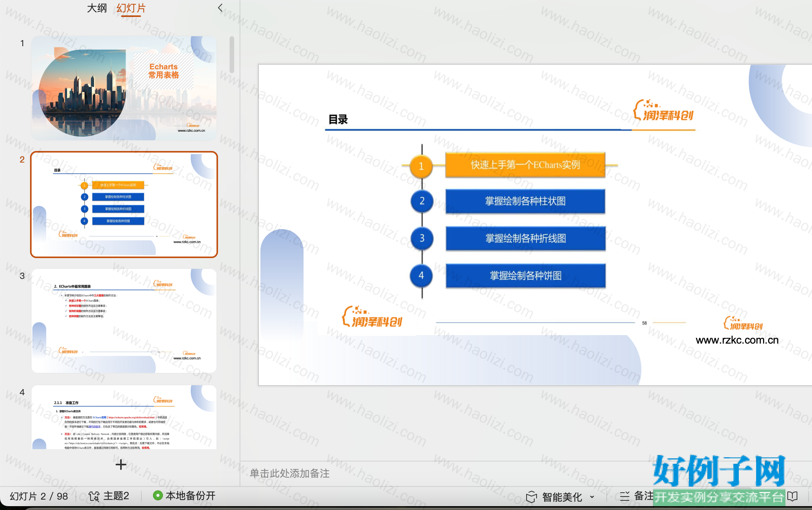Click the 本地备份开 backup status
Viewport: 812px width, 510px height.
(x=184, y=496)
